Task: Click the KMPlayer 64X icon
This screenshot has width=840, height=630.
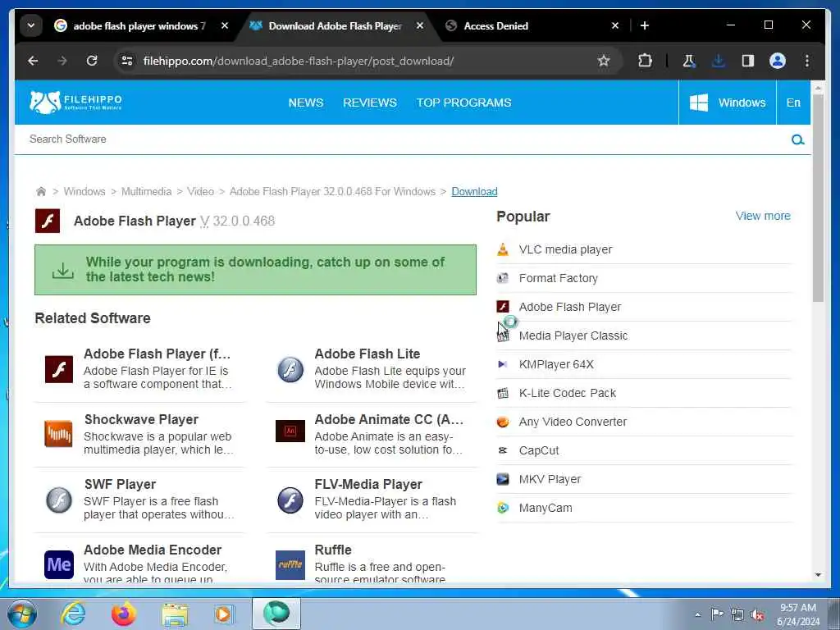Action: (x=503, y=364)
